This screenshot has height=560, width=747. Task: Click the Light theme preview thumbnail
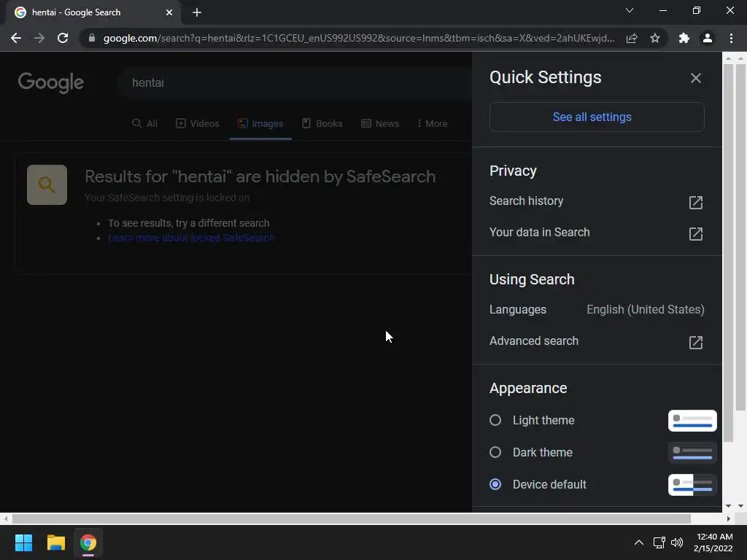point(692,421)
